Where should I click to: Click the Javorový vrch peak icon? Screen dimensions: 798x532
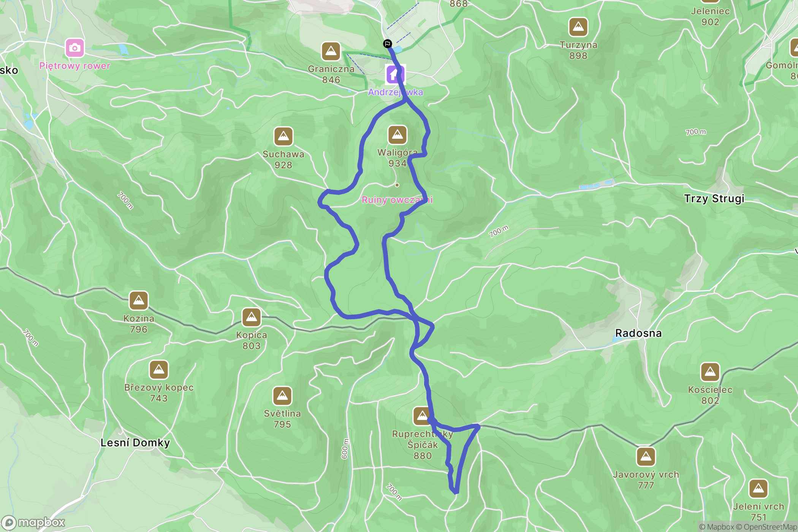(646, 457)
